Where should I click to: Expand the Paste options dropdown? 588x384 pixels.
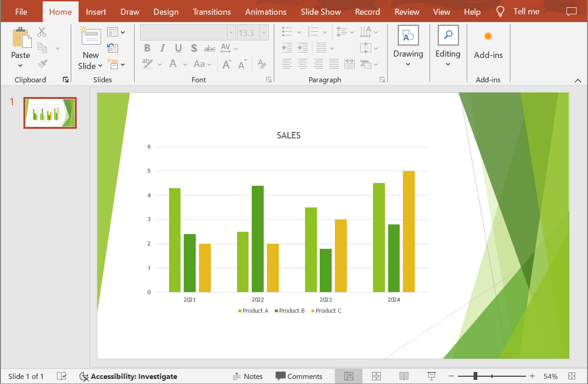20,65
